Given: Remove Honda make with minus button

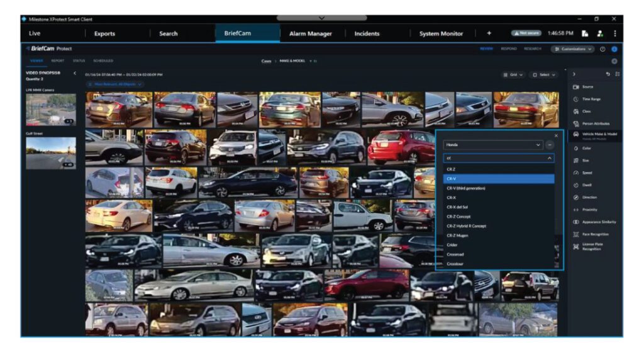Looking at the screenshot, I should [x=550, y=145].
